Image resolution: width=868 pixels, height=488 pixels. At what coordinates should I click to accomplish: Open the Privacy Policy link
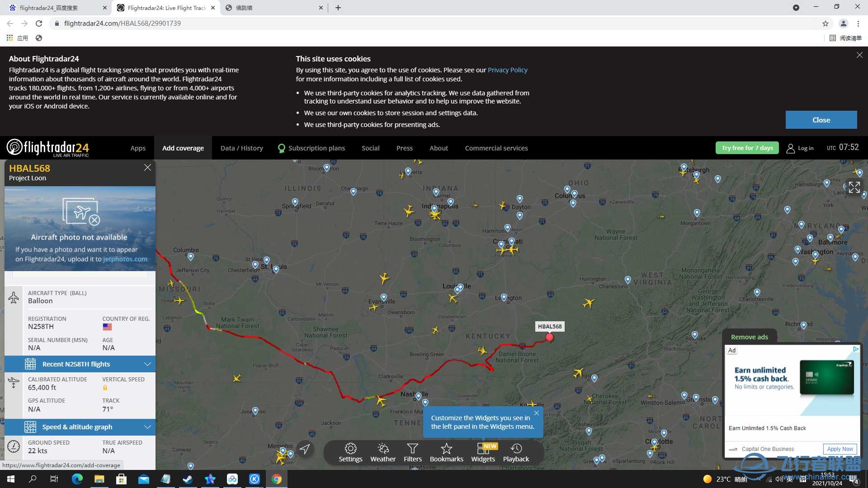507,70
